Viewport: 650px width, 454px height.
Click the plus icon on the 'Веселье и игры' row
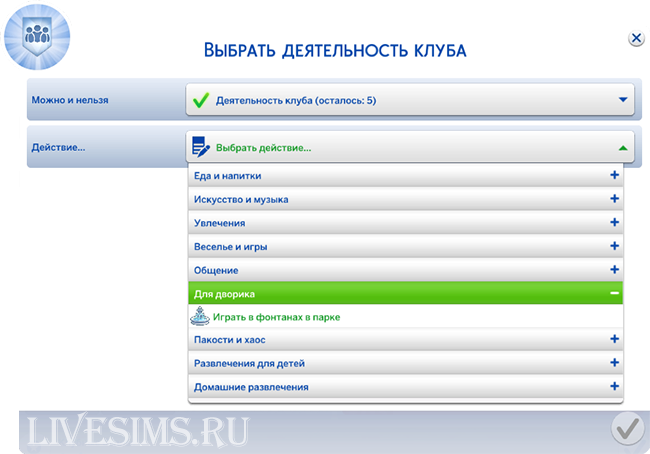coord(614,246)
